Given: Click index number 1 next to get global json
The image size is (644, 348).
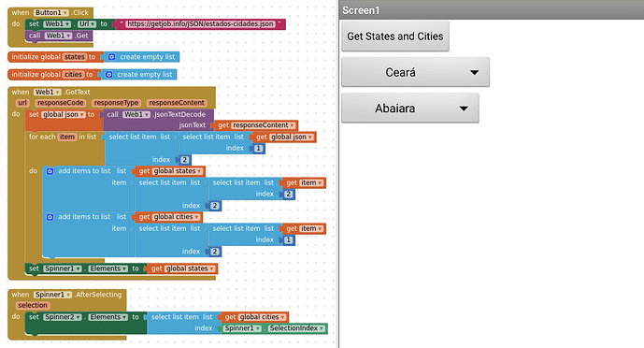Looking at the screenshot, I should 258,149.
